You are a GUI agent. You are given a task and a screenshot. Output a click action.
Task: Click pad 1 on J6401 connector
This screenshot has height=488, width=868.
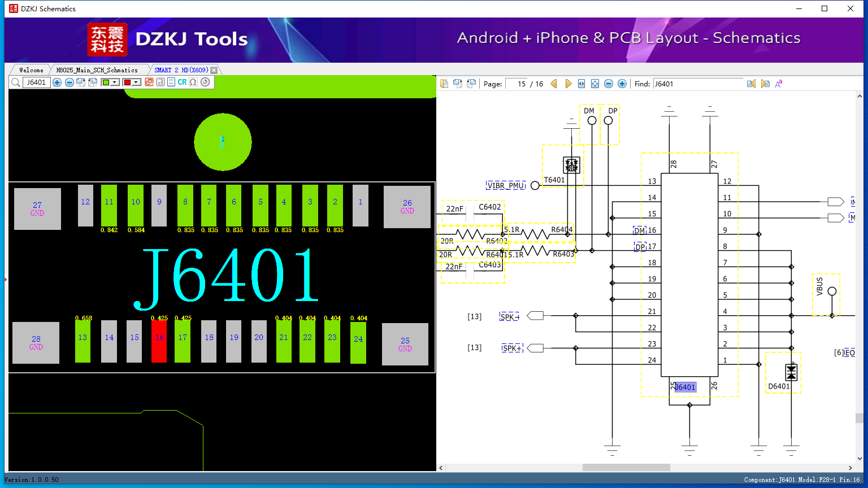coord(361,206)
